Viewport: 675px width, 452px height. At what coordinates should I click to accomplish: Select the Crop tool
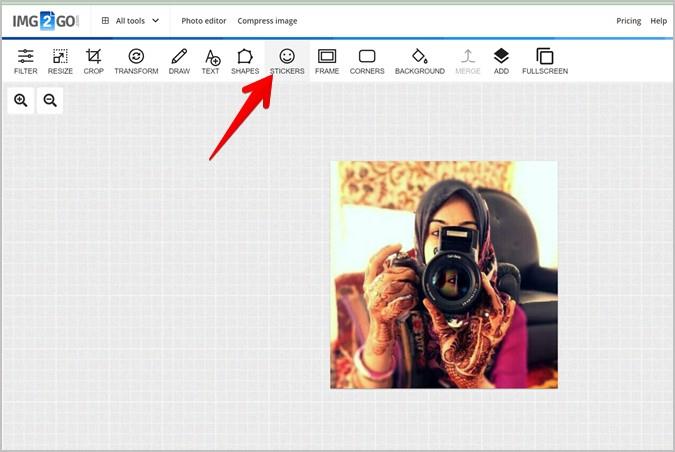[x=93, y=62]
